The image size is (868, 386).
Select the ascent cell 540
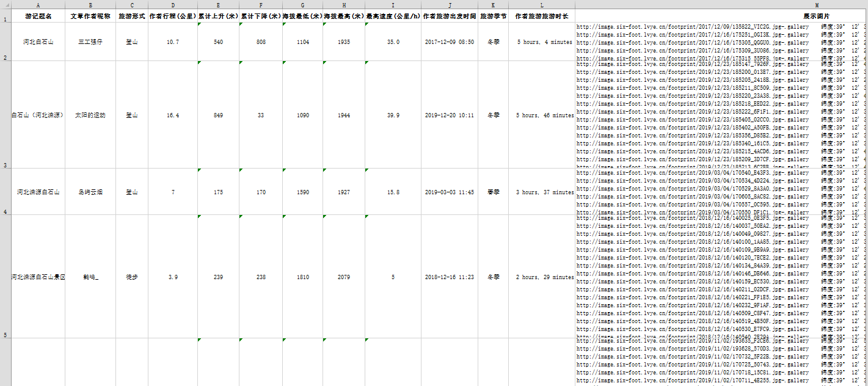(218, 42)
